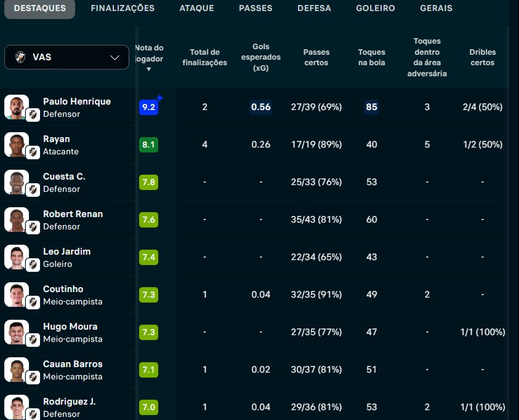Click Rayan's player avatar
Viewport: 519px width, 420px height.
click(x=16, y=144)
